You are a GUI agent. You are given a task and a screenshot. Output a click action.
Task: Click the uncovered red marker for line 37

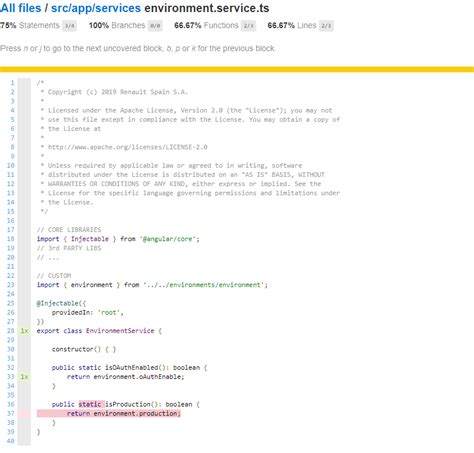tap(24, 414)
